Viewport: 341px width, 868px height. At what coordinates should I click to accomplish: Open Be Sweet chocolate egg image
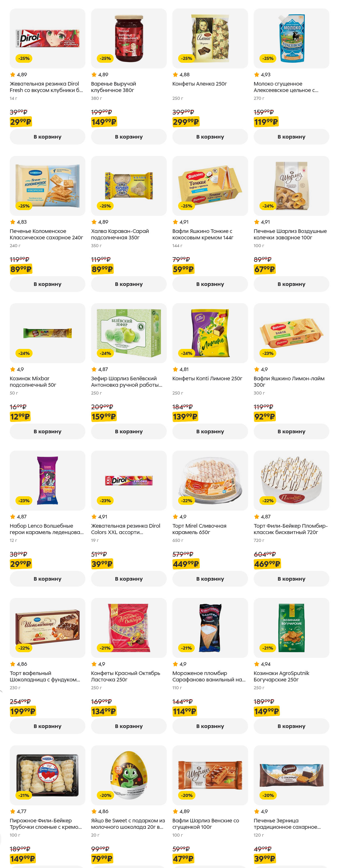[128, 775]
